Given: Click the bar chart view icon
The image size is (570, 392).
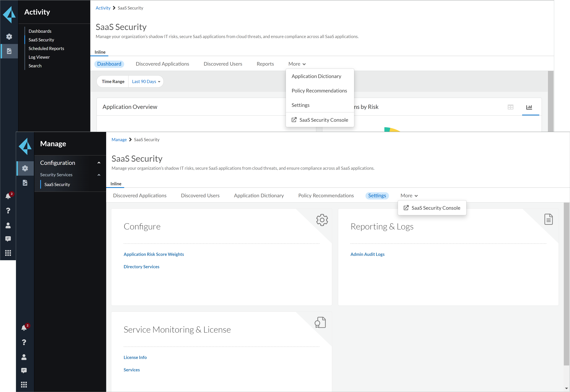Looking at the screenshot, I should [529, 107].
